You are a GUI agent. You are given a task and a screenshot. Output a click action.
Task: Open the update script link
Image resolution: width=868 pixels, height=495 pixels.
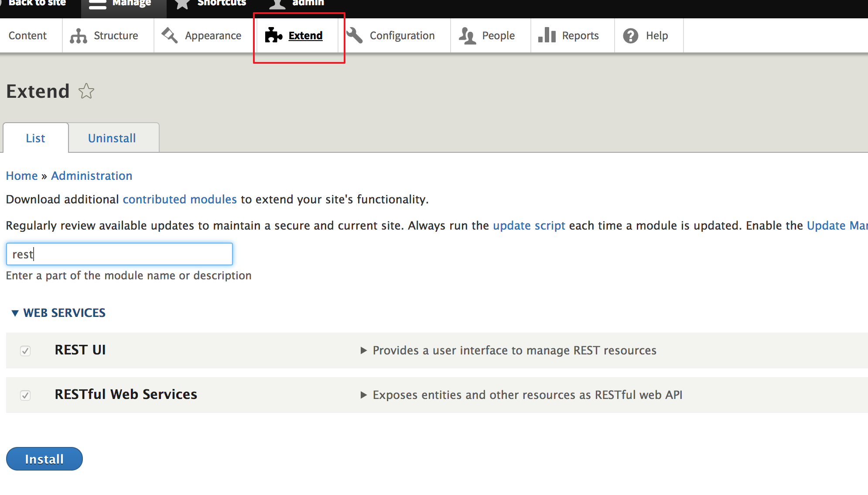point(529,226)
